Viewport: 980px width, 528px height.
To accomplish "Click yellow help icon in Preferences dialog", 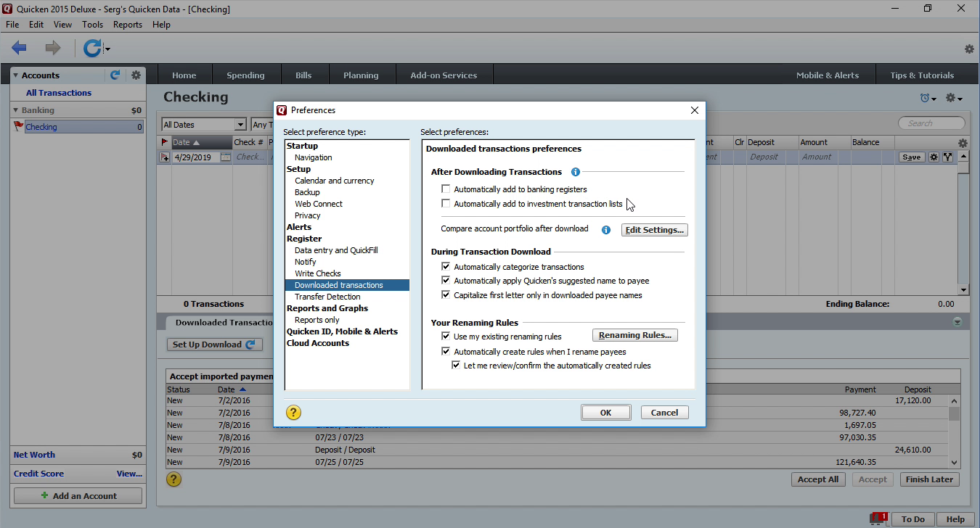I will coord(293,413).
